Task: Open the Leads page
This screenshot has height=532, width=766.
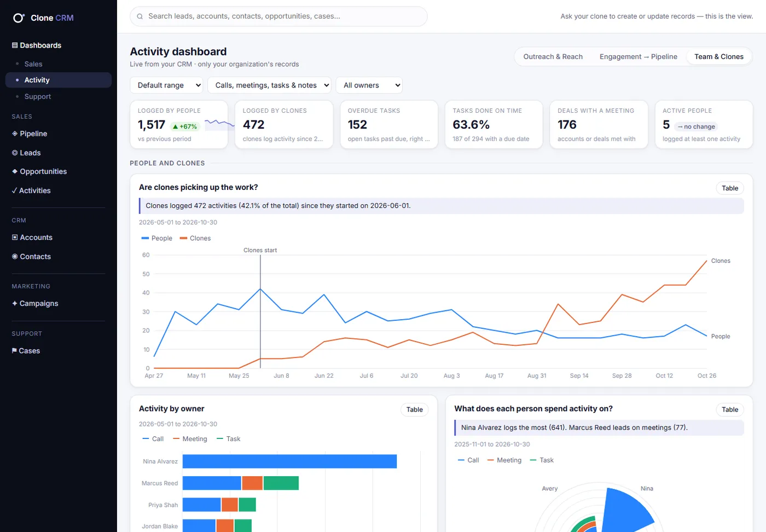Action: (59, 153)
